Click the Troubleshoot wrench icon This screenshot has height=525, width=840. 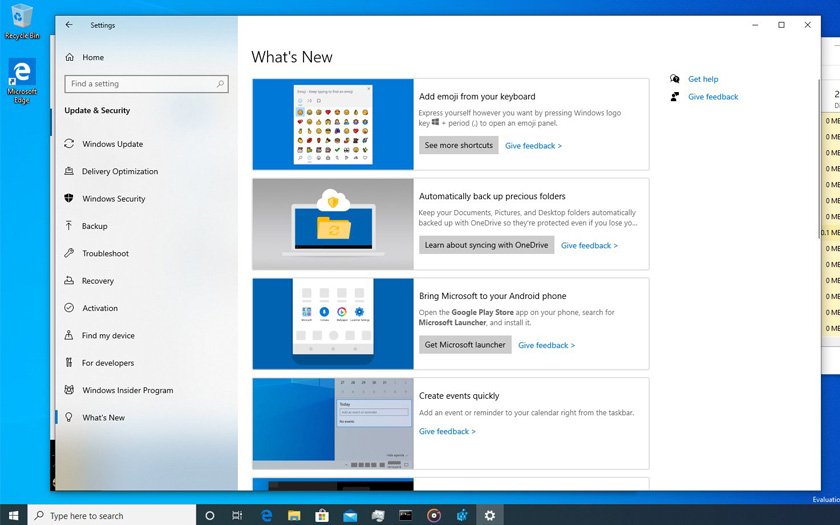[69, 254]
